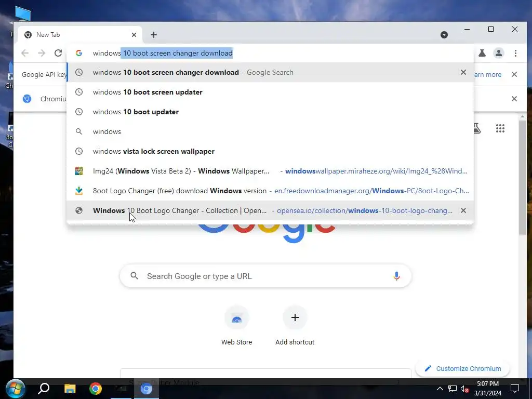Open a new tab with the plus button

tap(154, 35)
